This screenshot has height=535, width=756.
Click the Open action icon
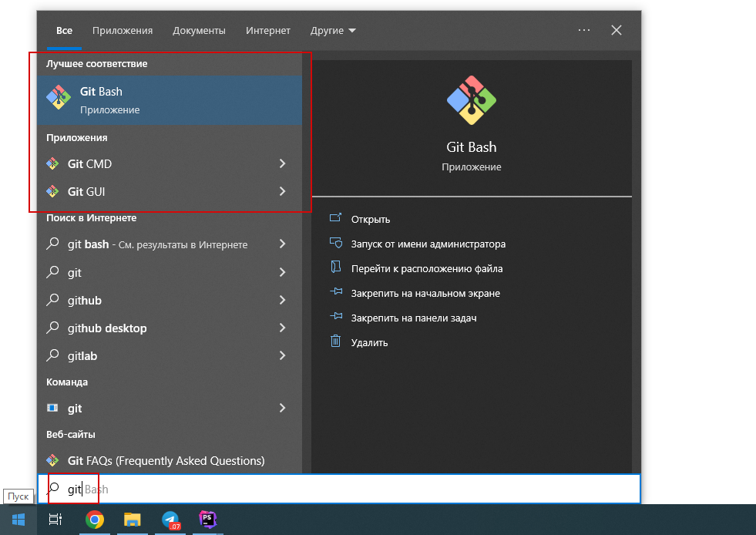point(335,218)
